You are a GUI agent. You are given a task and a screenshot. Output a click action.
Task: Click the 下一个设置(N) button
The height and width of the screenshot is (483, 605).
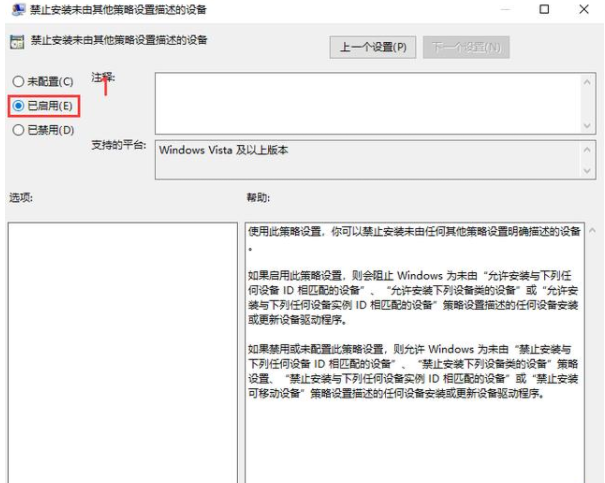tap(467, 47)
